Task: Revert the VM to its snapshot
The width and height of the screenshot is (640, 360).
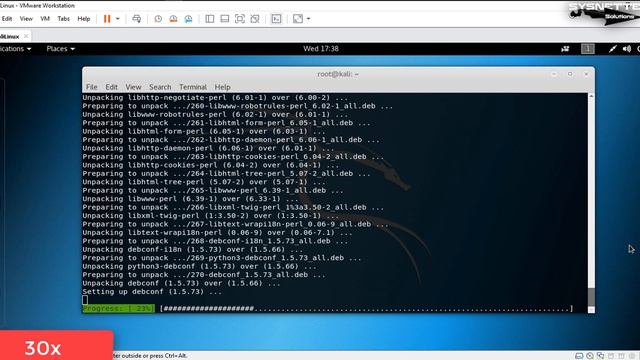Action: pyautogui.click(x=173, y=19)
